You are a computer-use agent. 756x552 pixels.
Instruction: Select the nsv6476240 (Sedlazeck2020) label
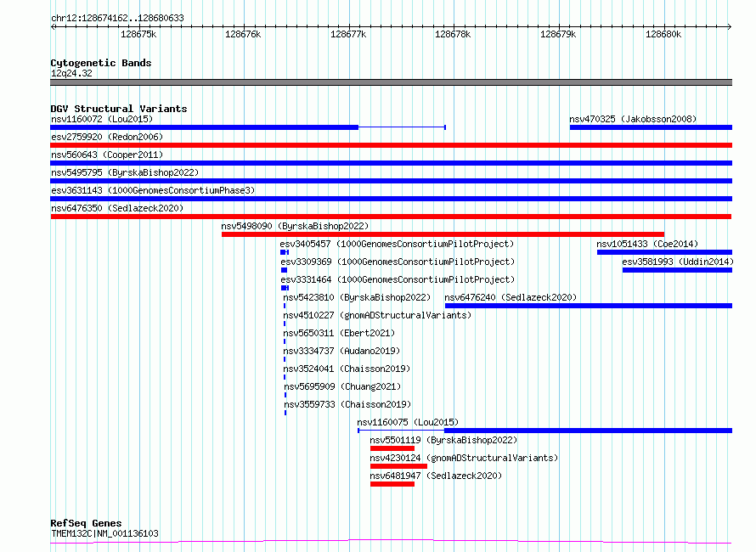click(511, 297)
